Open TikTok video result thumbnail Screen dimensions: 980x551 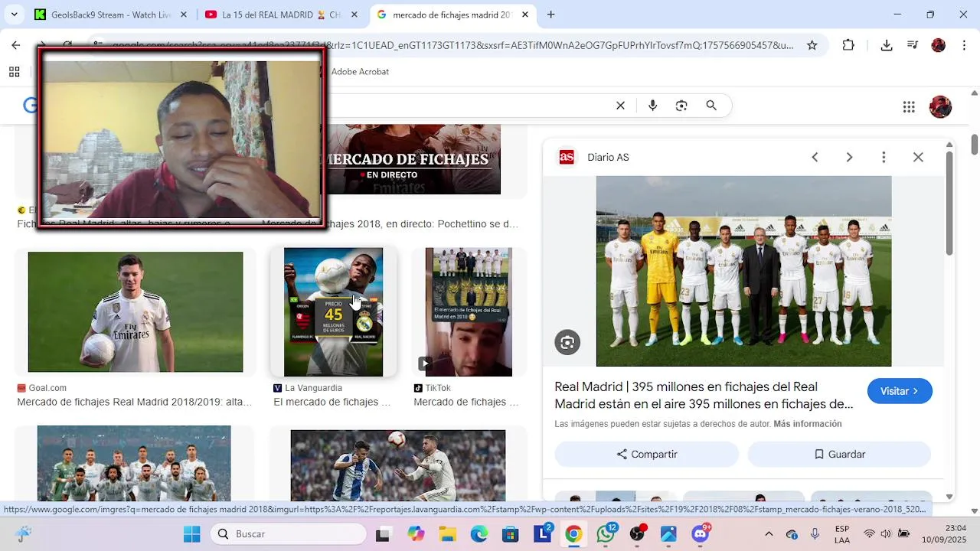tap(469, 312)
